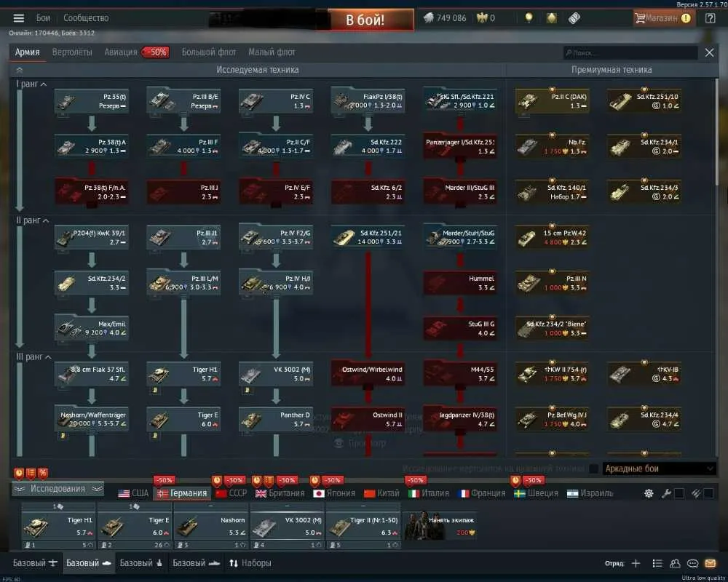Open the Большой флот tab
This screenshot has width=728, height=582.
tap(209, 52)
